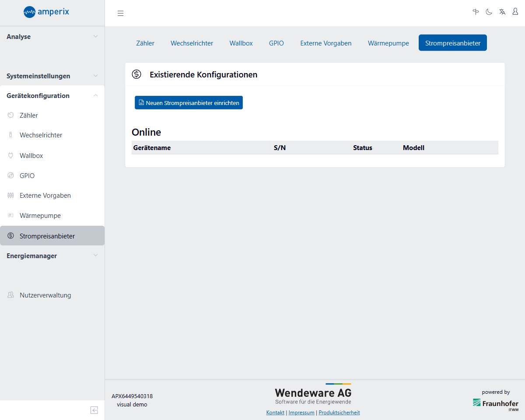Select Zähler in the sidebar
The height and width of the screenshot is (420, 525).
[29, 115]
